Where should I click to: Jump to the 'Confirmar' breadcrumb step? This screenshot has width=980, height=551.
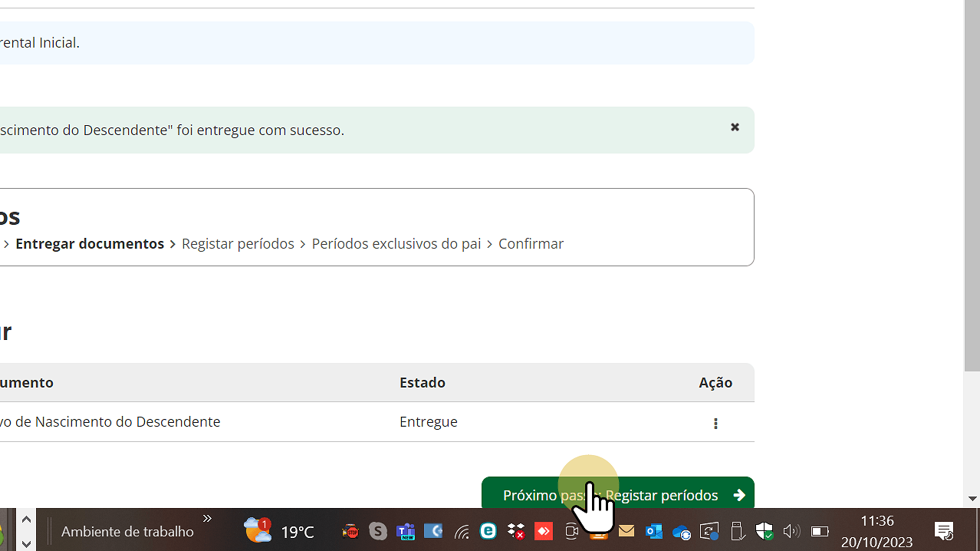coord(531,243)
